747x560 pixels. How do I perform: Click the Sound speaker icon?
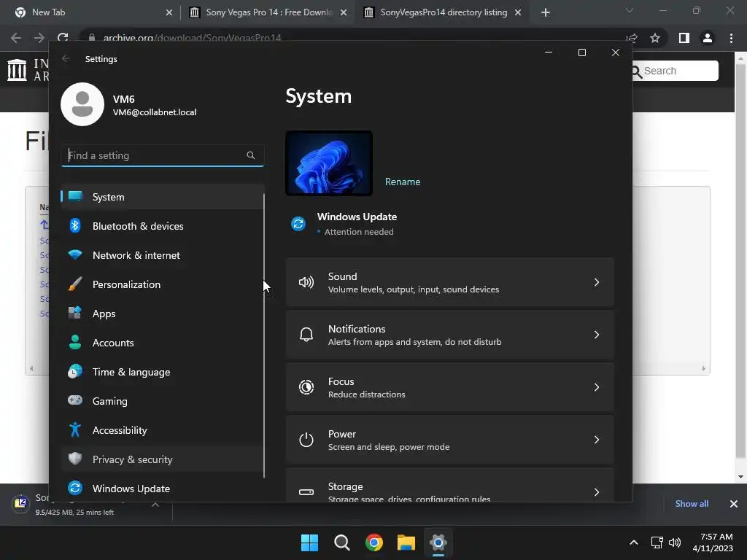(306, 282)
